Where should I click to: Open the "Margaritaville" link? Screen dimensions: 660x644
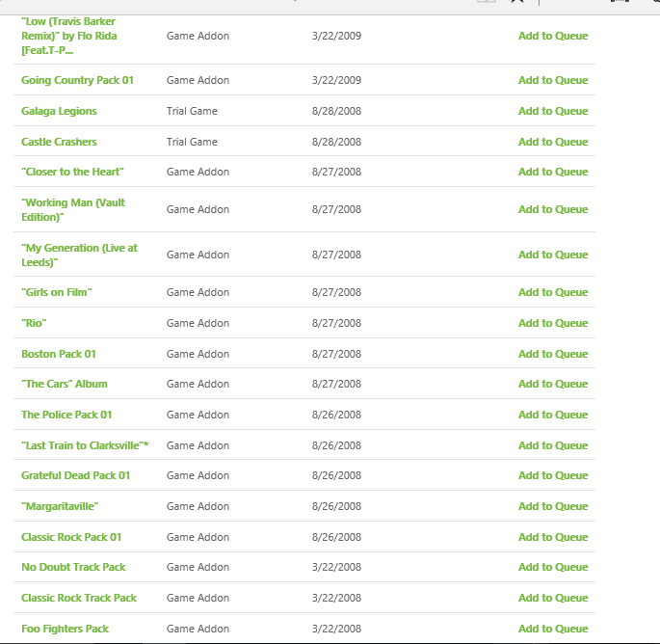click(x=60, y=506)
